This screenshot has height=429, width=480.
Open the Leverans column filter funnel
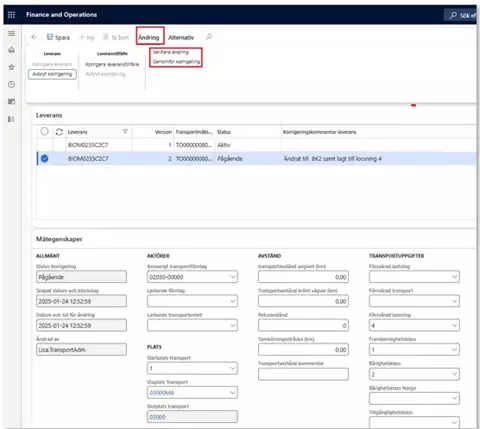[x=125, y=132]
